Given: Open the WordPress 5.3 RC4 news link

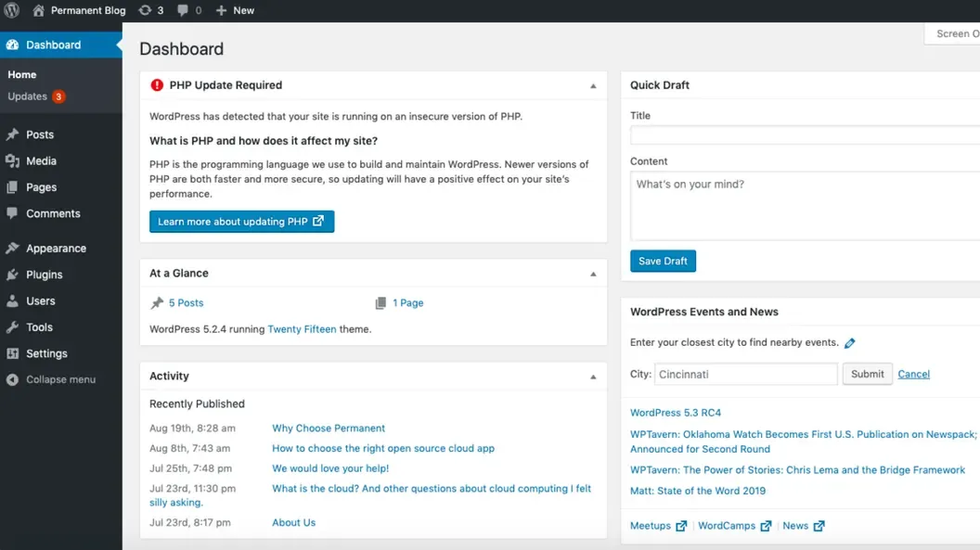Looking at the screenshot, I should pyautogui.click(x=675, y=413).
